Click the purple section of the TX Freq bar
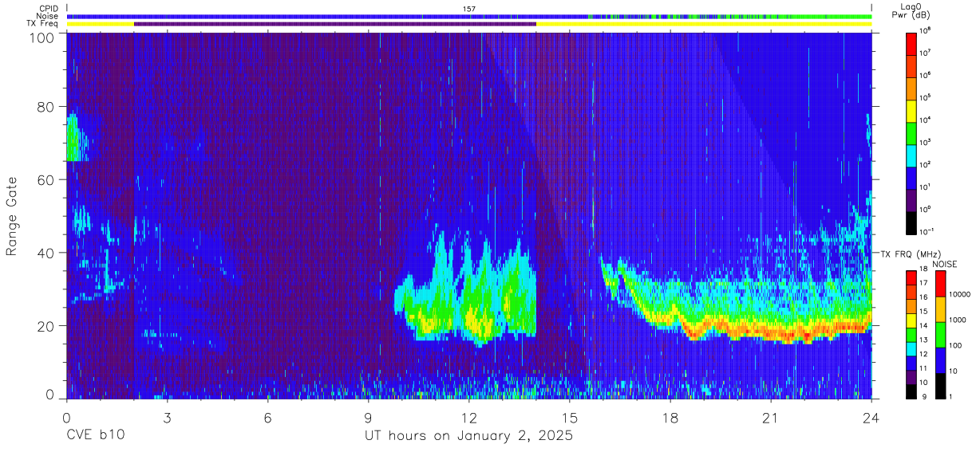 pyautogui.click(x=335, y=24)
